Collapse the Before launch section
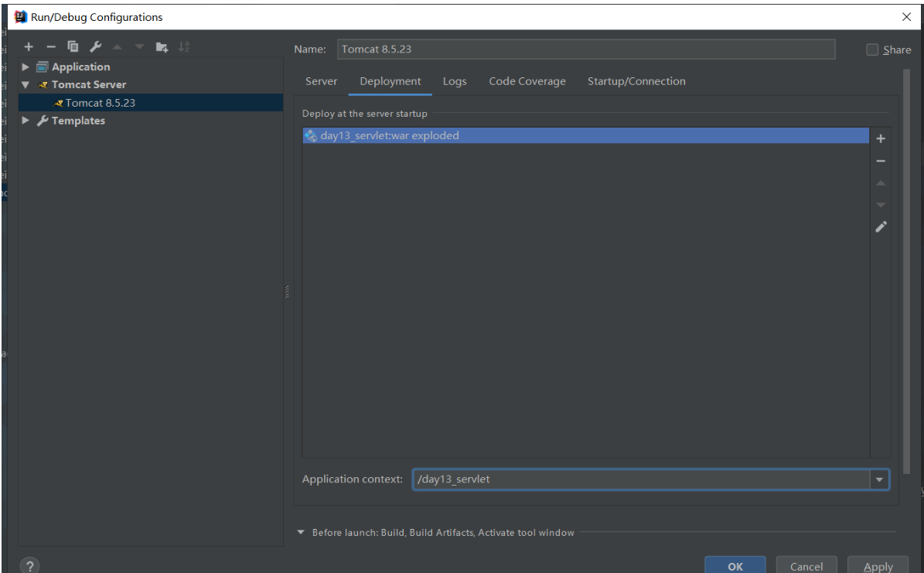924x573 pixels. point(301,532)
